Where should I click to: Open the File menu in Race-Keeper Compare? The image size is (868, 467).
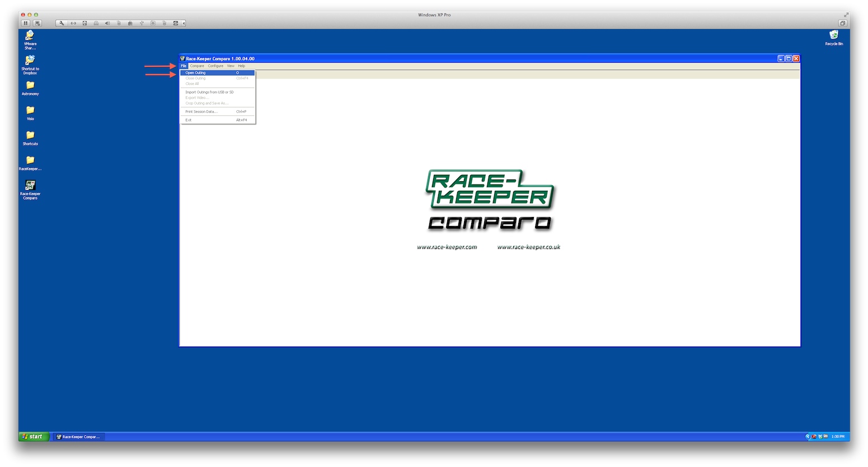183,66
